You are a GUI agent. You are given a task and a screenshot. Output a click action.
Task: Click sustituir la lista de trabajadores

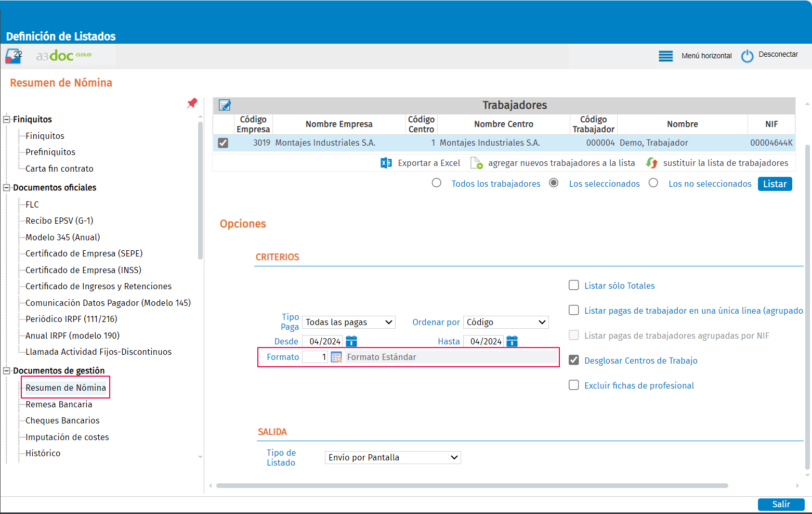(726, 163)
